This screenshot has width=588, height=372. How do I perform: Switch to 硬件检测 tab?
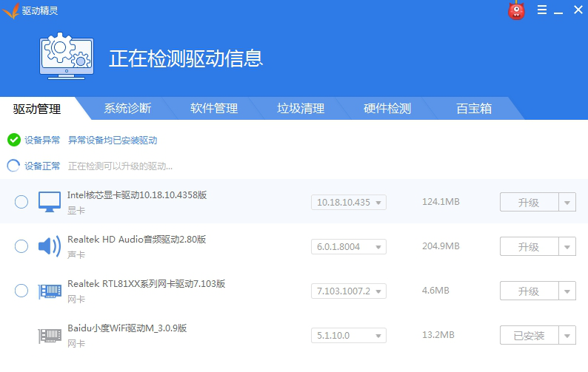(x=387, y=108)
